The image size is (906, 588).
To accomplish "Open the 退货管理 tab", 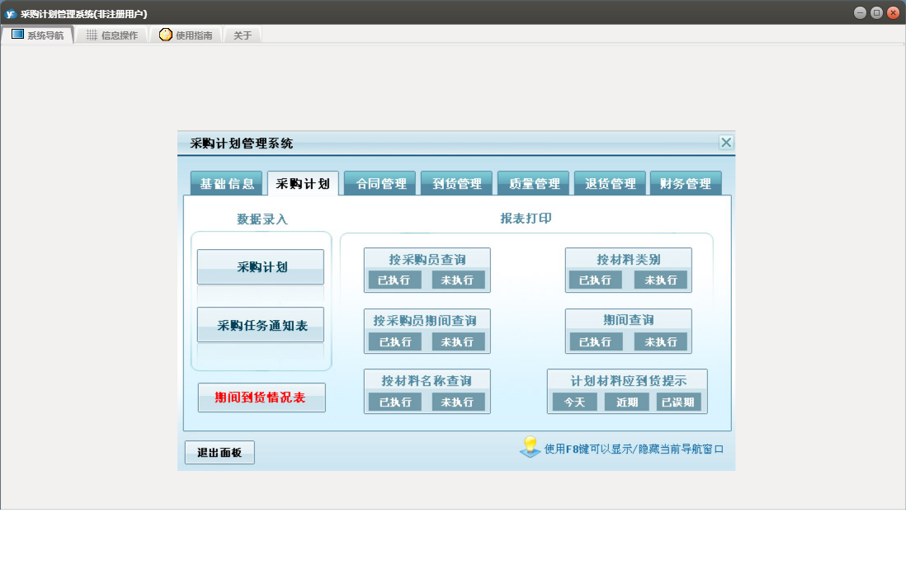I will [x=610, y=184].
